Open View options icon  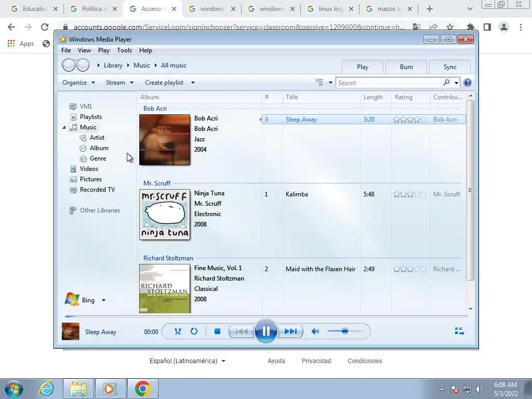coord(320,83)
